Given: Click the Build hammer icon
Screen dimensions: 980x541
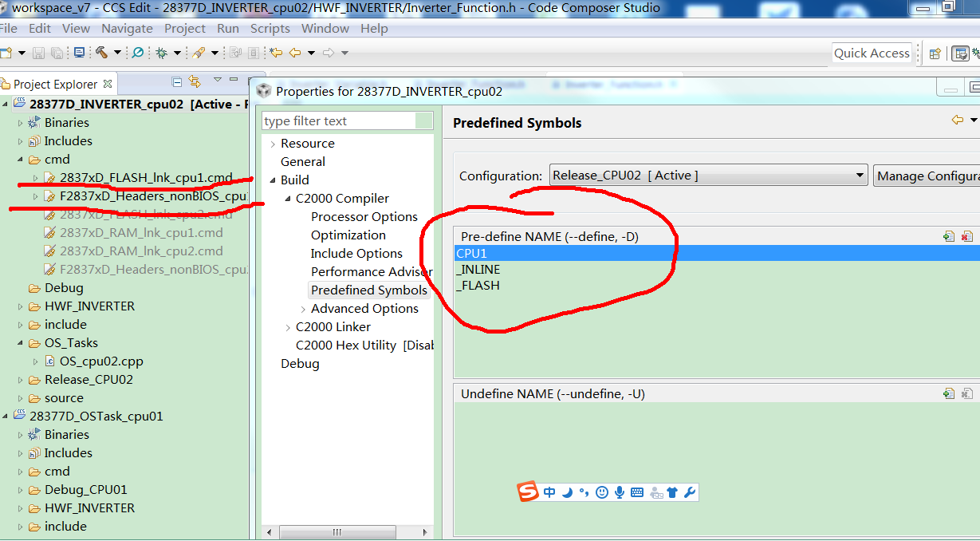Looking at the screenshot, I should pos(102,53).
